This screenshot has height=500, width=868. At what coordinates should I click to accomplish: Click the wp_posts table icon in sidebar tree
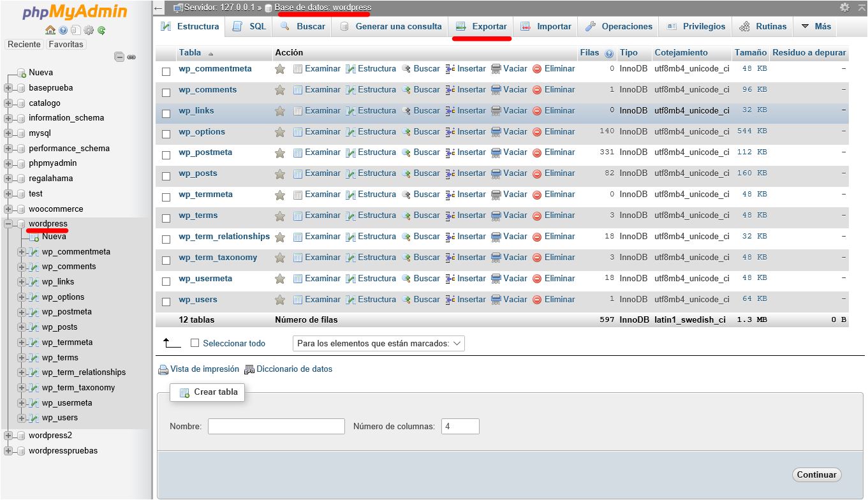click(34, 327)
